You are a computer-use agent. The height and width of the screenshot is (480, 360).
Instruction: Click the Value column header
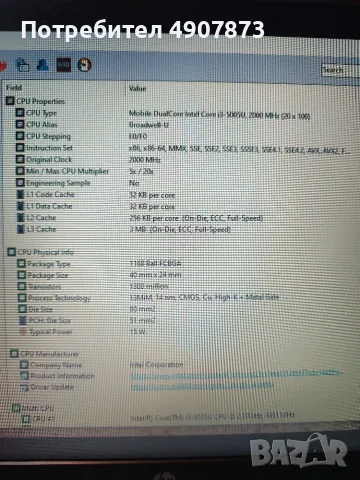pos(138,89)
